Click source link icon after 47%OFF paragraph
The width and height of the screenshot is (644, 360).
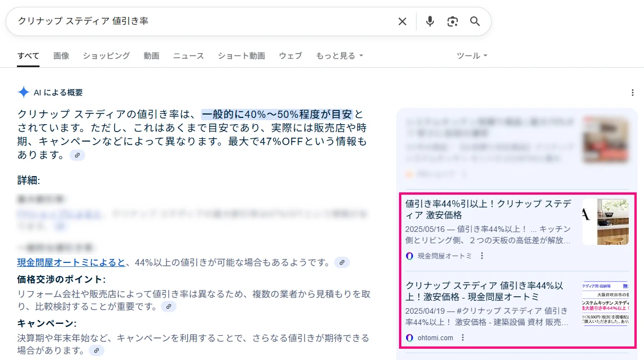point(77,155)
